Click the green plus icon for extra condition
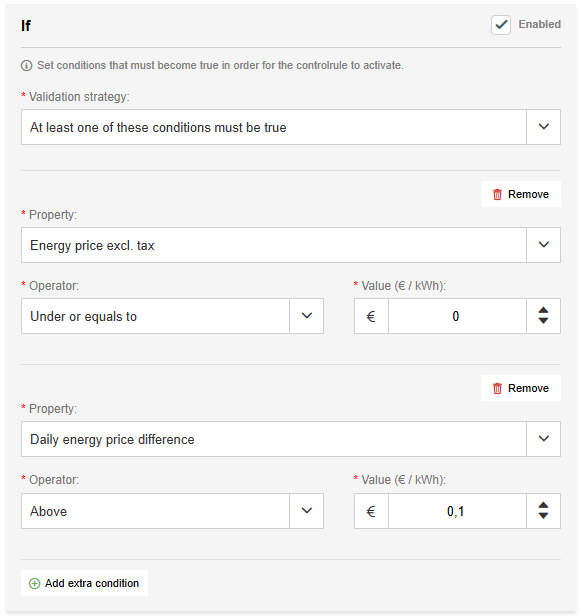 [35, 583]
